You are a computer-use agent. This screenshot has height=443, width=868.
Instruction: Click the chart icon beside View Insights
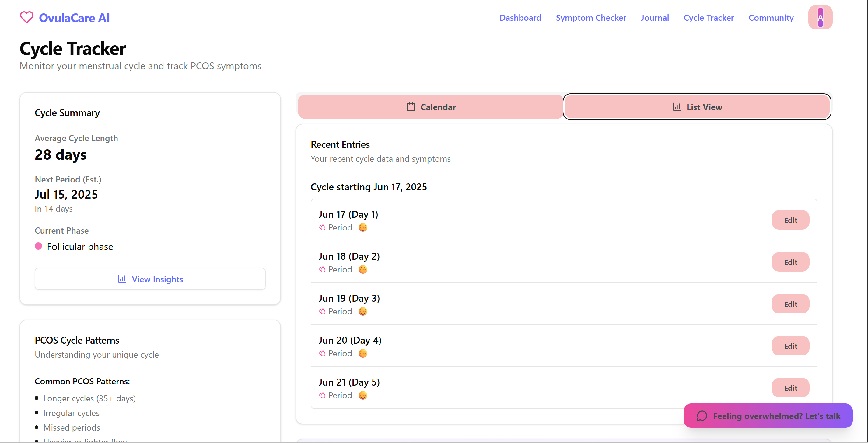(122, 279)
